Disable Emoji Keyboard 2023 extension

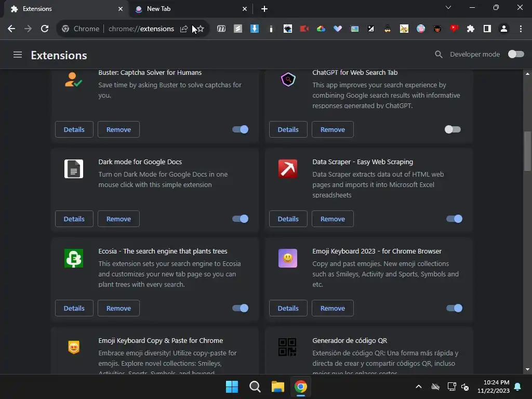[x=454, y=308]
